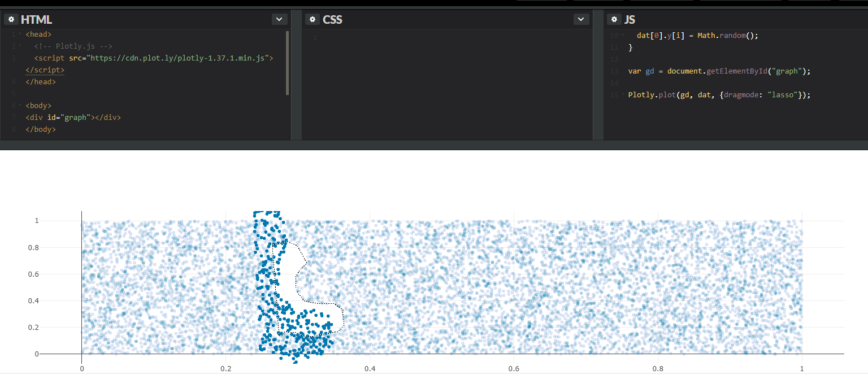
Task: Click the </body> closing tag
Action: point(41,129)
